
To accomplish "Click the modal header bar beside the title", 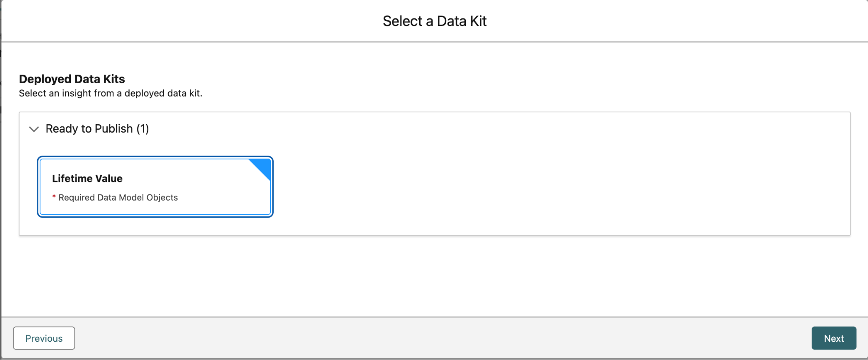I will (x=636, y=21).
